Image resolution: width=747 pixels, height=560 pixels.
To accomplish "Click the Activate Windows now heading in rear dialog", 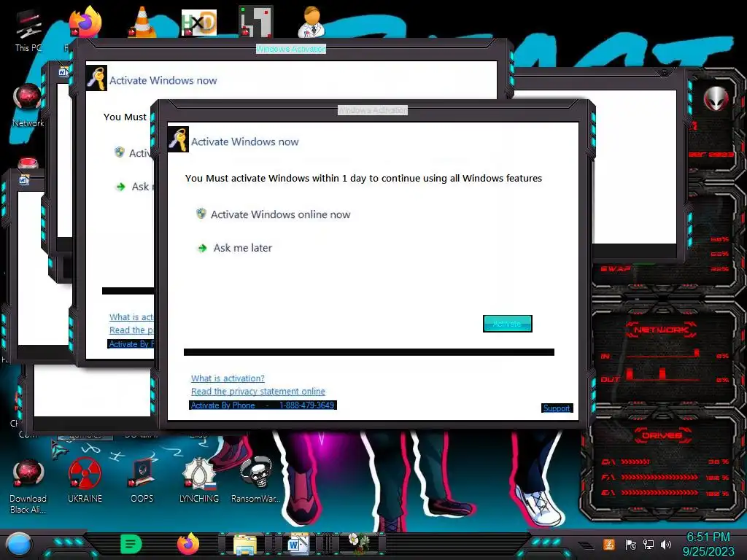I will coord(163,80).
